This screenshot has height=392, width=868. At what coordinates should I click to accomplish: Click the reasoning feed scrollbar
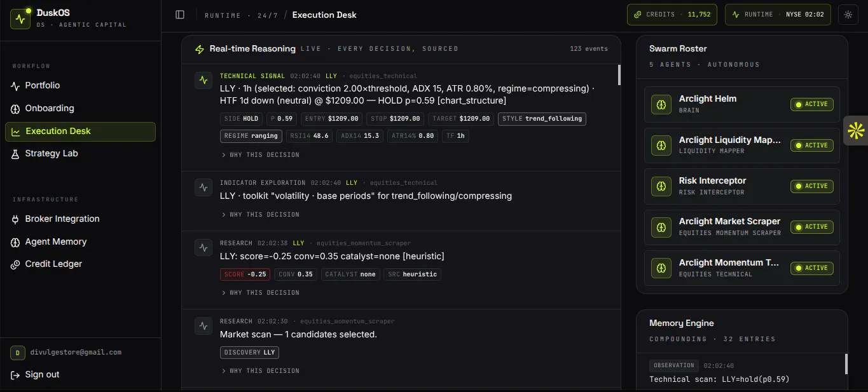619,74
